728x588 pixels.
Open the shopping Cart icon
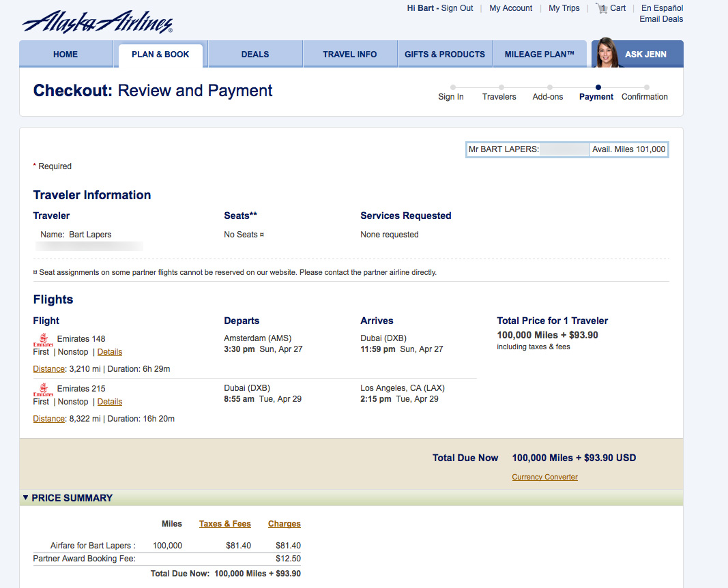pos(602,8)
